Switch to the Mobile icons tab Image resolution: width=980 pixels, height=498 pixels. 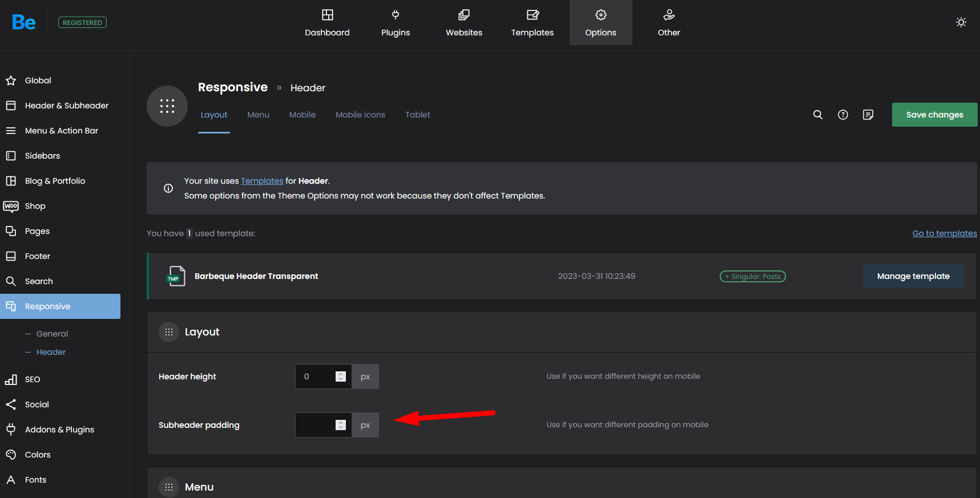point(360,115)
